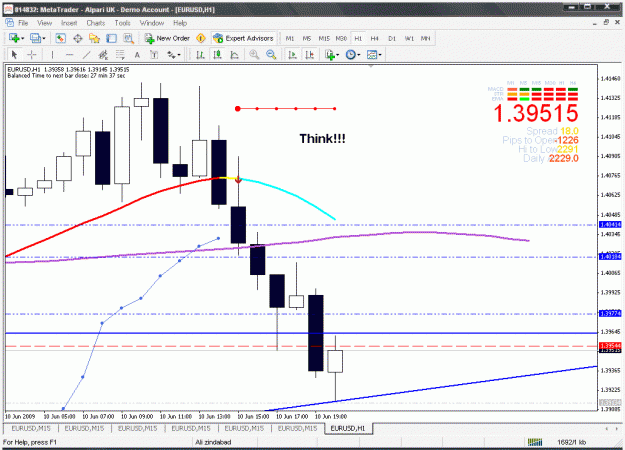Screen dimensions: 625x450
Task: Switch chart to M30 timeframe
Action: 341,38
